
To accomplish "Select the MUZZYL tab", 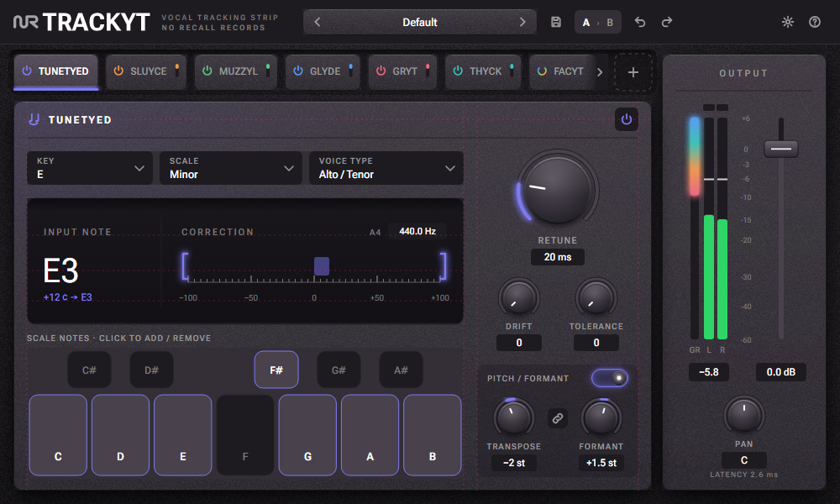I will pyautogui.click(x=236, y=71).
